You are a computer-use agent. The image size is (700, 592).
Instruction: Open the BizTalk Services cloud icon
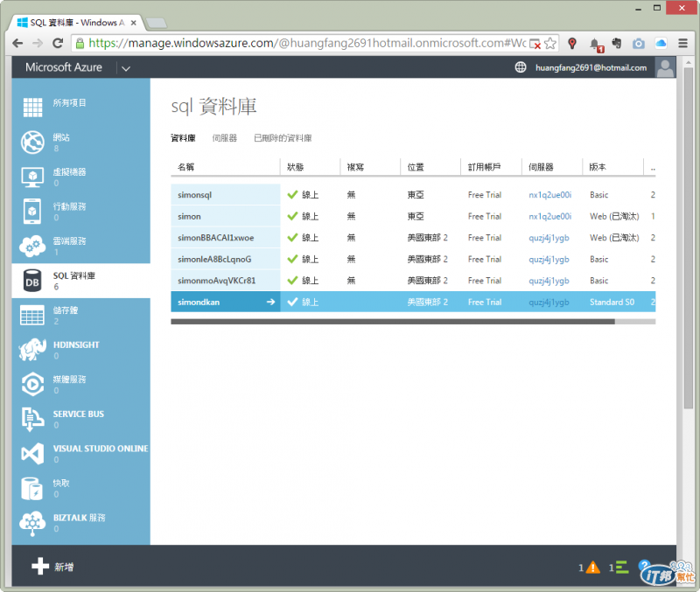pos(32,523)
